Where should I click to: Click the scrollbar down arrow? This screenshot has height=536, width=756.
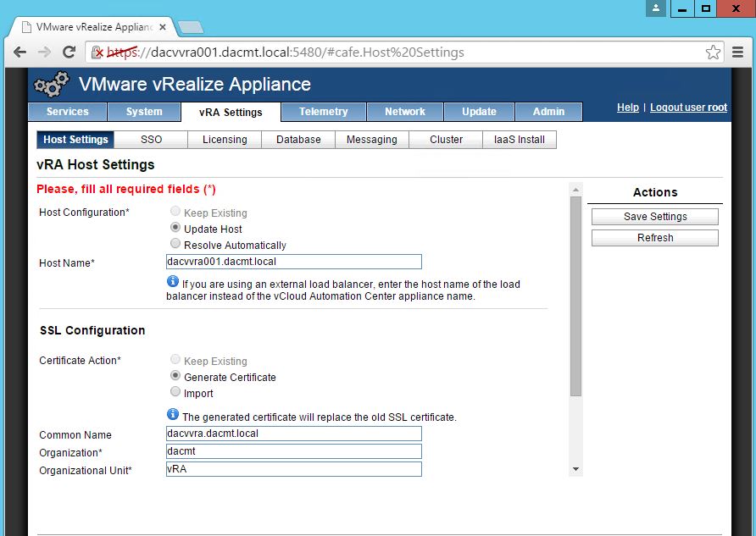coord(575,469)
